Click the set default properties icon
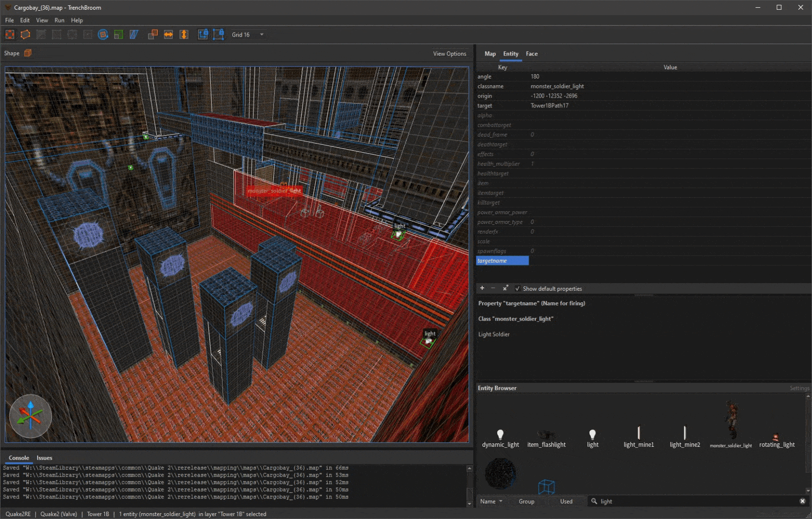 tap(506, 288)
